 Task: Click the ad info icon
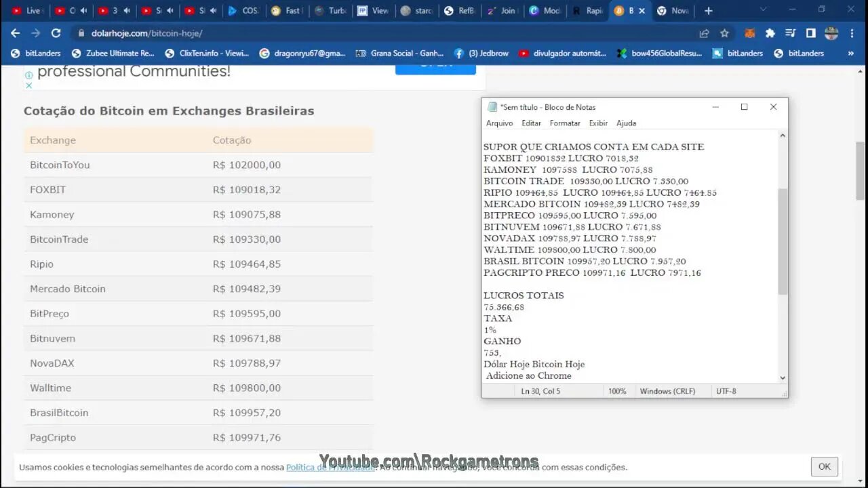click(28, 75)
